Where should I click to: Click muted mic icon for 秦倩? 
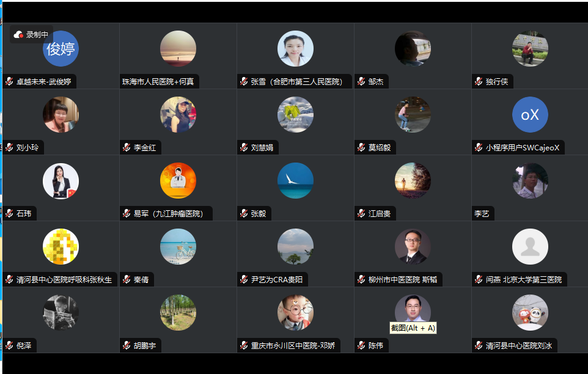point(127,279)
